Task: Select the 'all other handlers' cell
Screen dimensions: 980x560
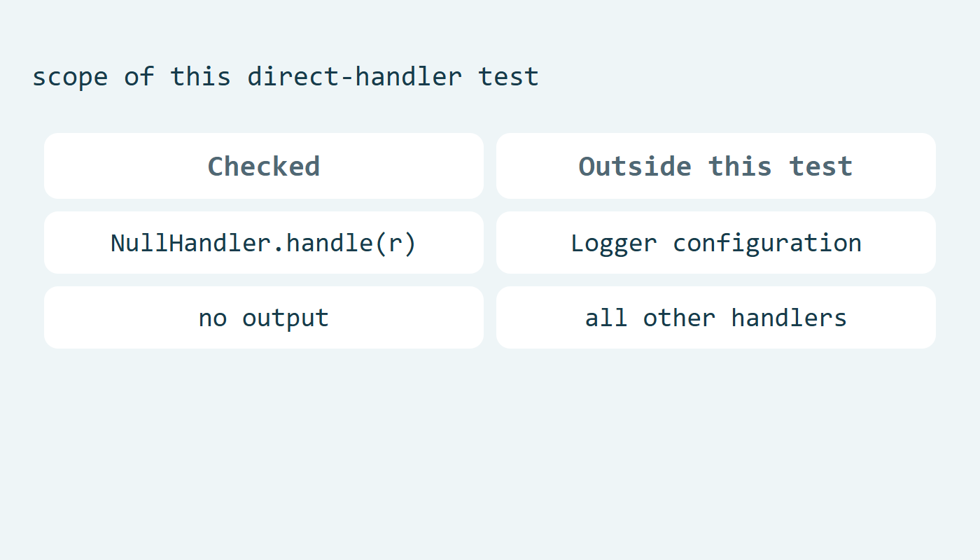Action: pos(716,317)
